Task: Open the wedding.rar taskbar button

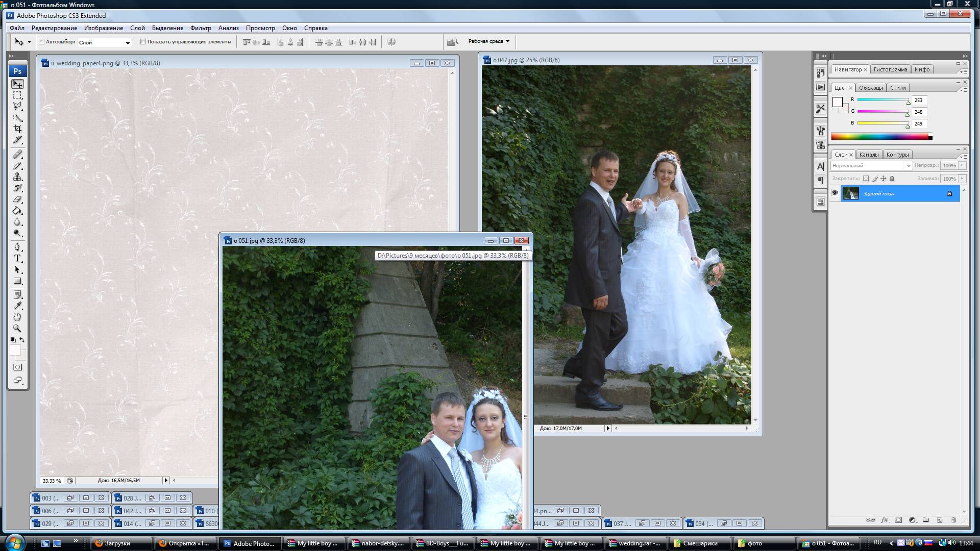Action: (635, 543)
